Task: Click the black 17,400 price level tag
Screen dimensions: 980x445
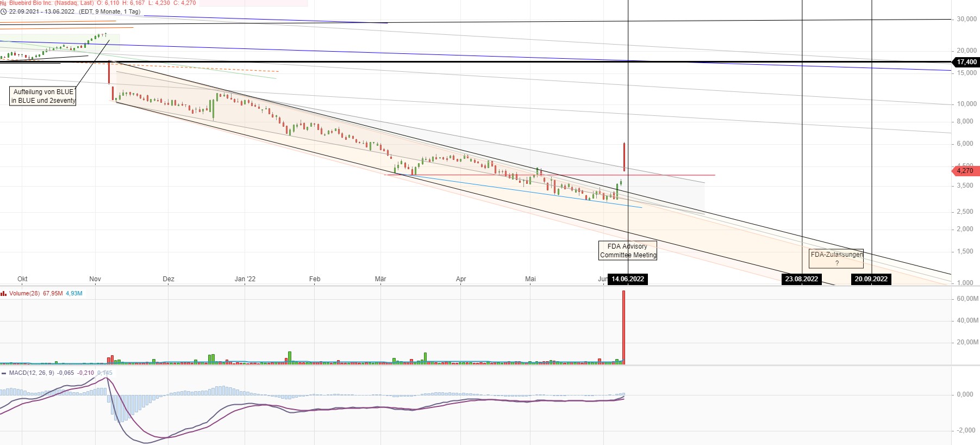Action: click(x=966, y=62)
